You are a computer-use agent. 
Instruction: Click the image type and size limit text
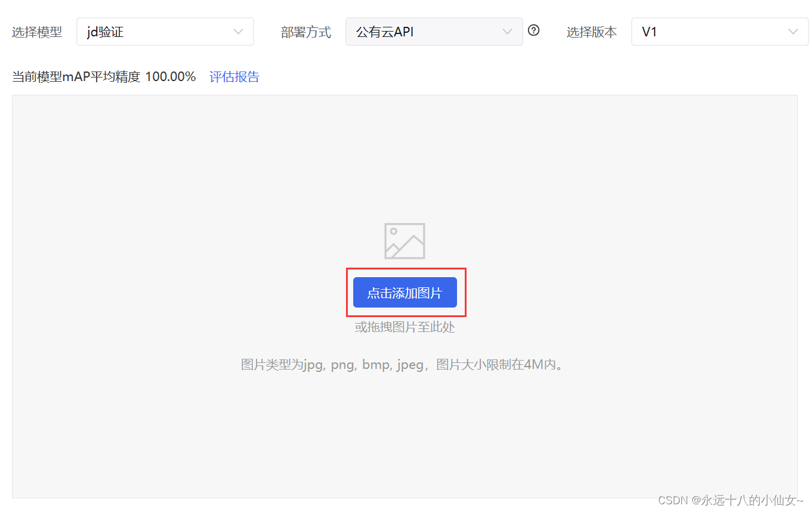403,364
